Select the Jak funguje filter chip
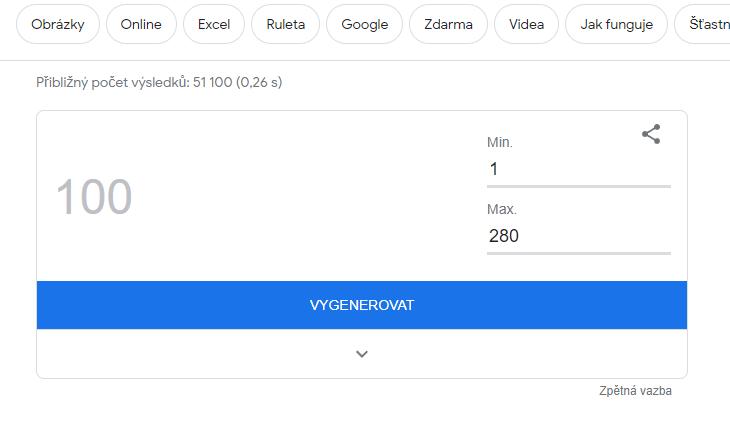 point(616,25)
